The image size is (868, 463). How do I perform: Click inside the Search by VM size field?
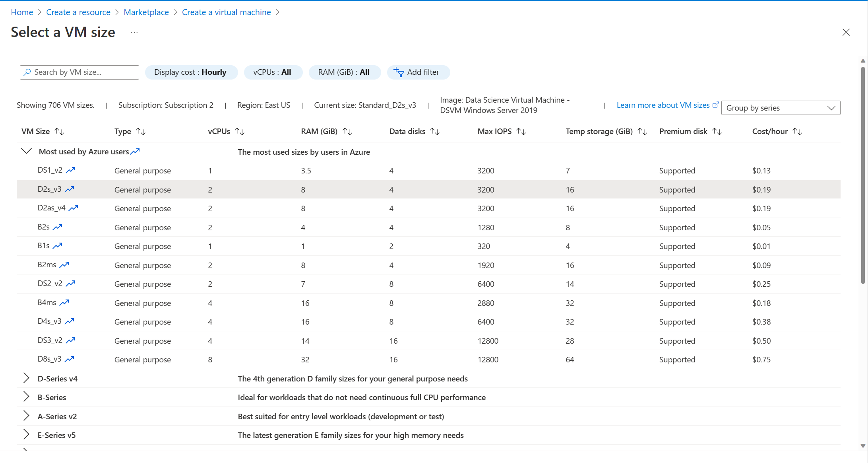pyautogui.click(x=79, y=72)
